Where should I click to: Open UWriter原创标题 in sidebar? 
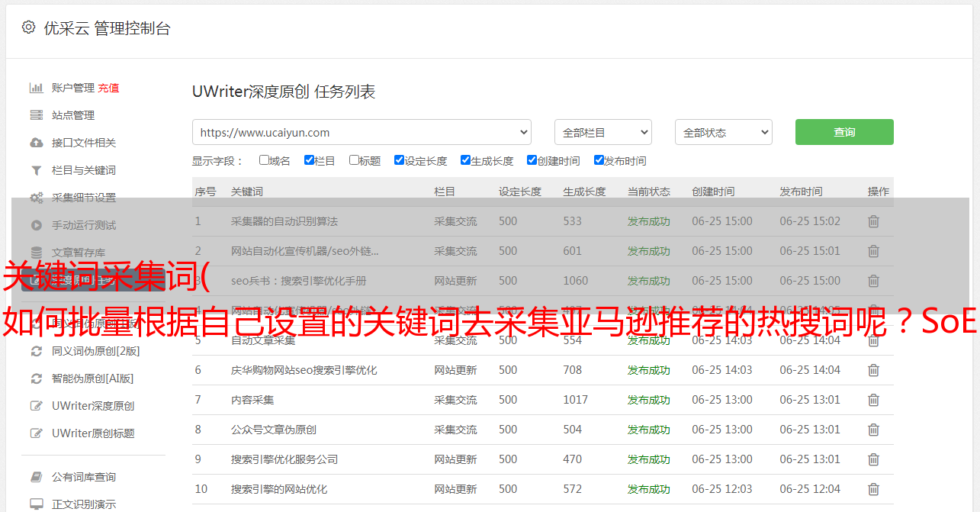pos(93,433)
